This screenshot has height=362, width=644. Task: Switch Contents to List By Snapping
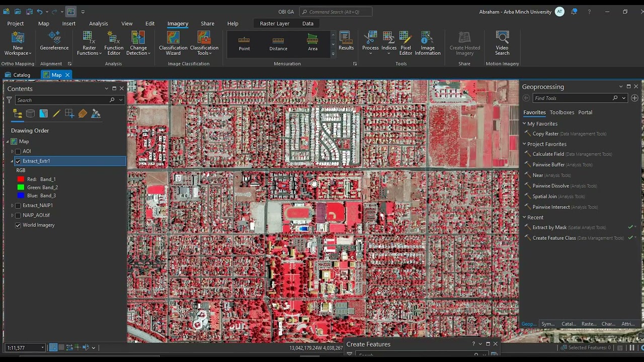pos(69,114)
